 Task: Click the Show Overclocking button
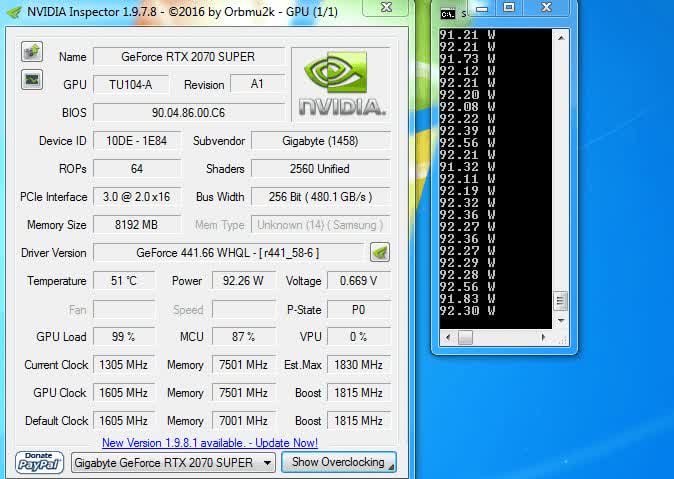[x=339, y=462]
